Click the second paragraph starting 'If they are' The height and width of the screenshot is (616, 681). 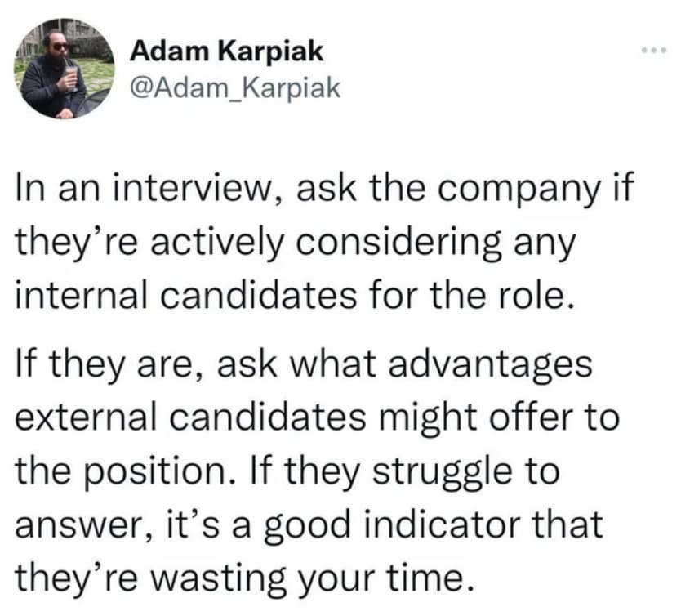point(318,466)
